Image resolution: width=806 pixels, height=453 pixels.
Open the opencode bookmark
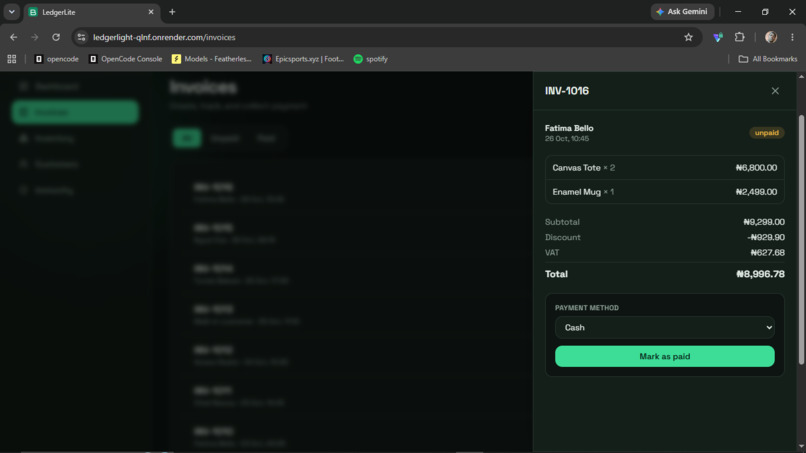[57, 59]
